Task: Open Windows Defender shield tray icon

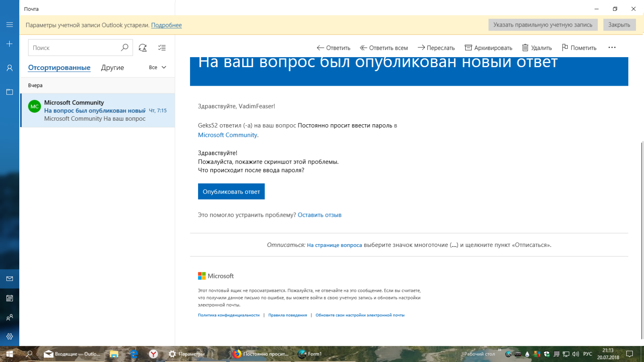Action: [547, 354]
